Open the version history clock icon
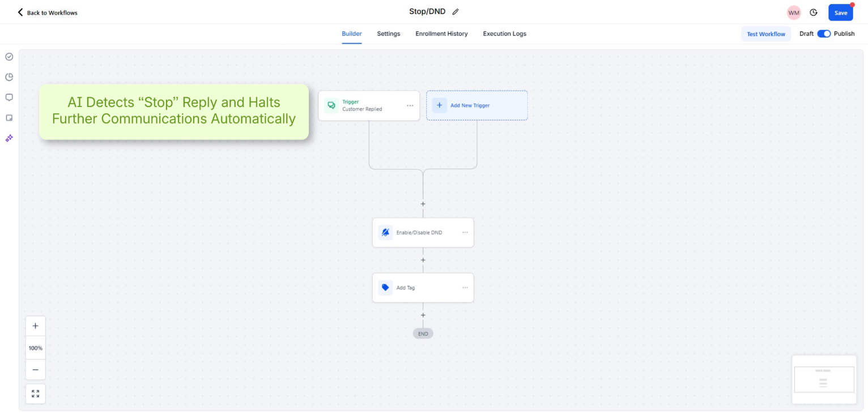The width and height of the screenshot is (868, 415). point(814,12)
